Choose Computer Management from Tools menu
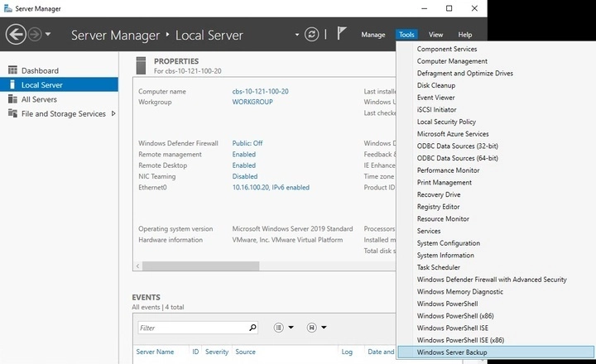 pos(452,61)
